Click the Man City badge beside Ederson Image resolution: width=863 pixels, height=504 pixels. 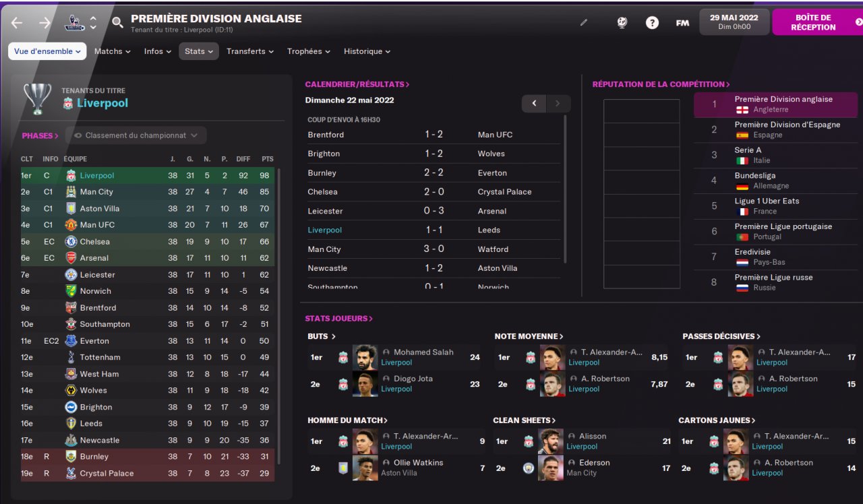pyautogui.click(x=529, y=468)
